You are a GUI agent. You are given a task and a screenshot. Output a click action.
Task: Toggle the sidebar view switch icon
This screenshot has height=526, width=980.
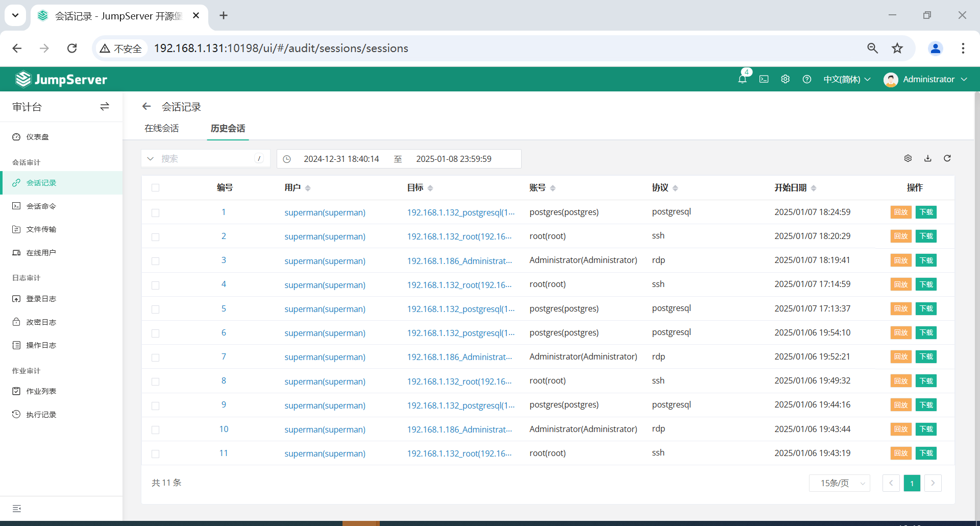click(x=105, y=106)
